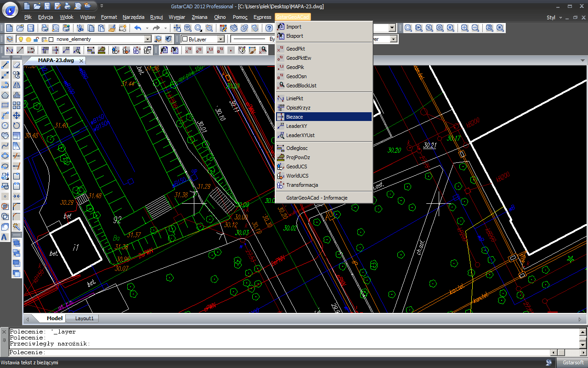Screen dimensions: 588x368
Task: Toggle the layer on/off lightbulb icon
Action: tap(21, 39)
